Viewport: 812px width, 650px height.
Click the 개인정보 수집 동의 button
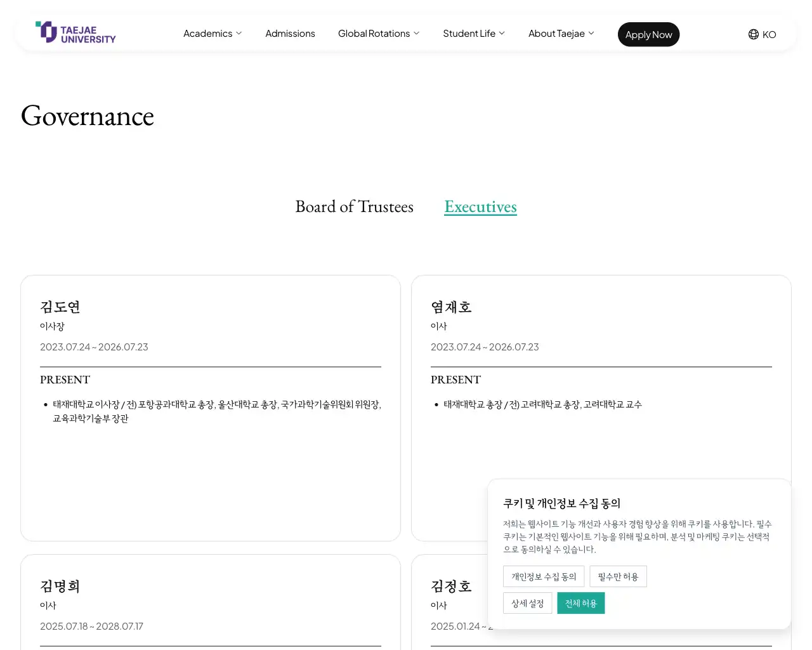(544, 576)
